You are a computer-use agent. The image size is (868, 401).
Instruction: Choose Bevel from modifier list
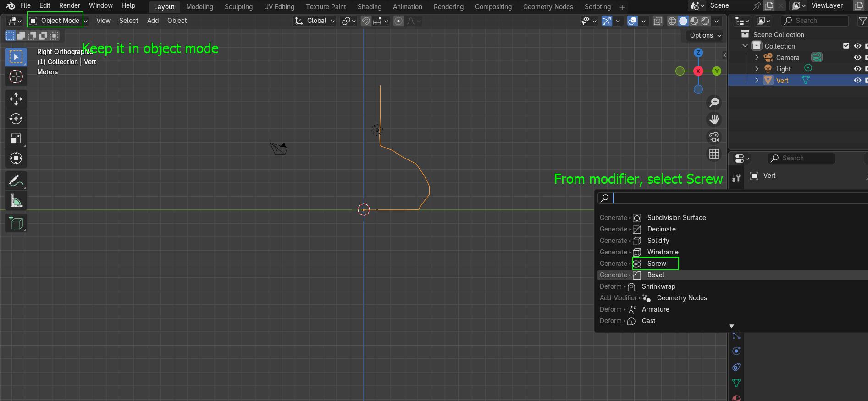(x=732, y=275)
